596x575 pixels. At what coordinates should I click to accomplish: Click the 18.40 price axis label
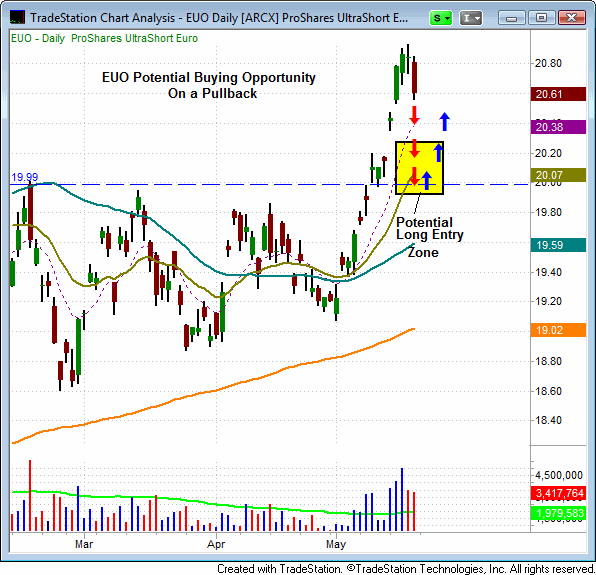[548, 420]
